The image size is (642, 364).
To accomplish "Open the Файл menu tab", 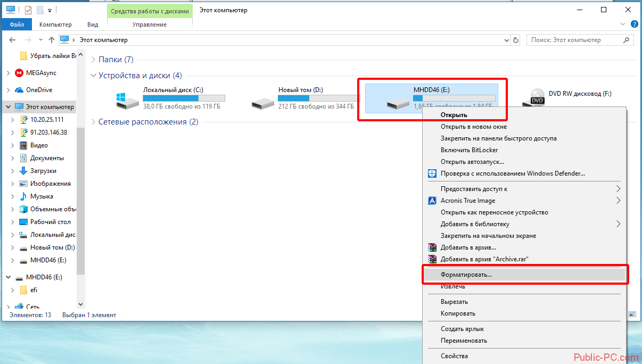I will pos(17,24).
